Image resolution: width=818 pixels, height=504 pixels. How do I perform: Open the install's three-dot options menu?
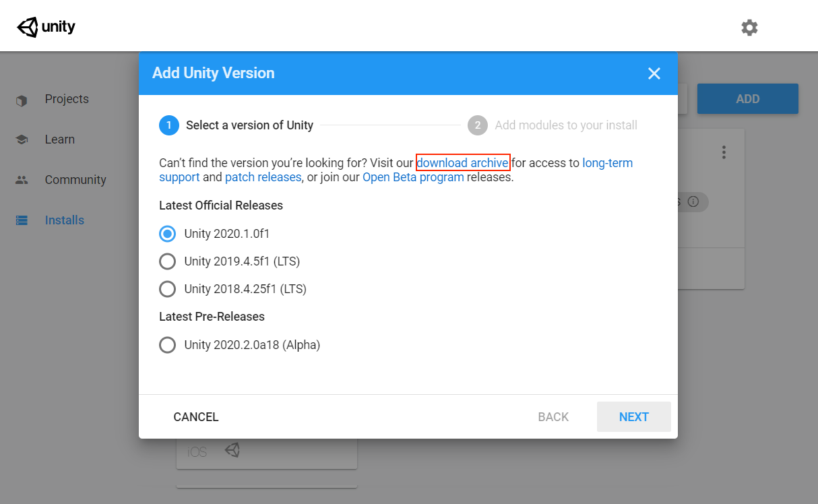pyautogui.click(x=724, y=152)
